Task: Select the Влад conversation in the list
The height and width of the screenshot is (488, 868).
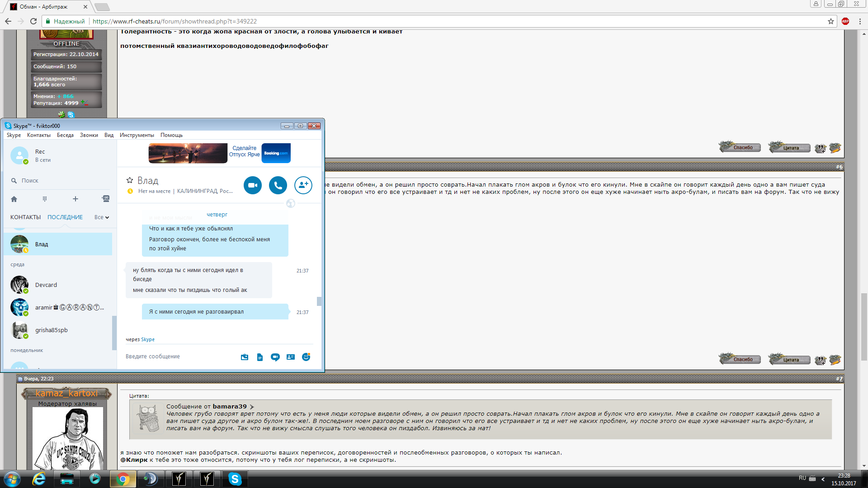Action: (58, 244)
